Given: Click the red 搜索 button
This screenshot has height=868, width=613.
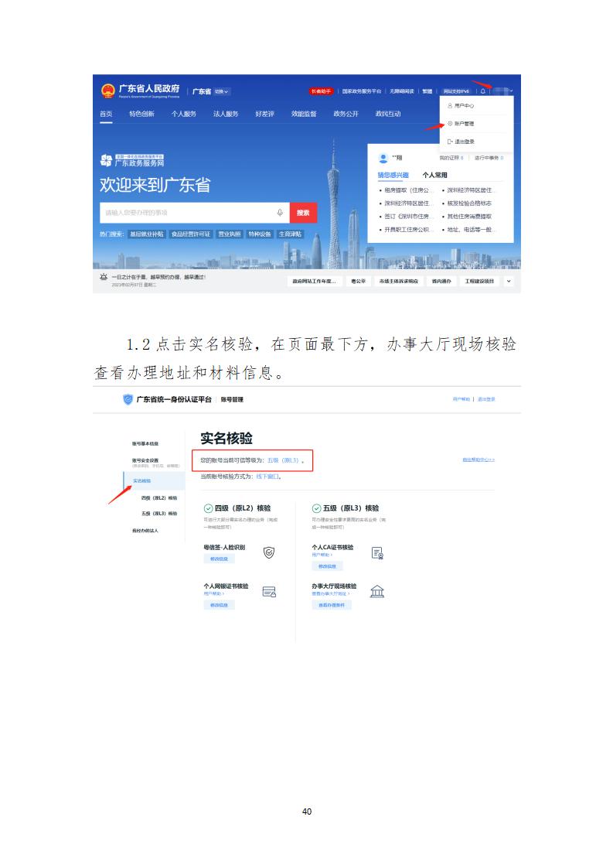Looking at the screenshot, I should coord(303,213).
